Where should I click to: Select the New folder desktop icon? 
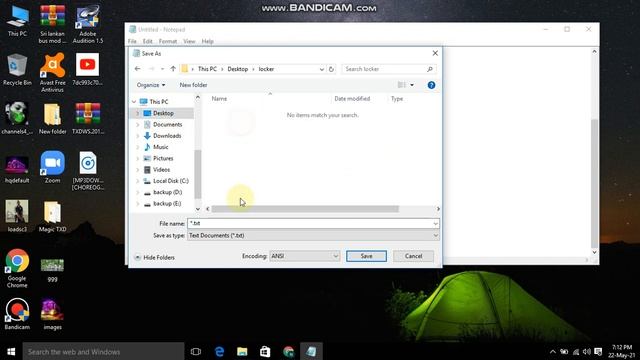tap(52, 119)
